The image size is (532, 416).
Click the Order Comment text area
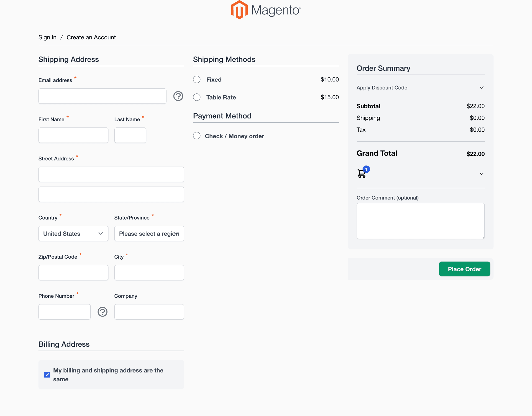click(x=420, y=221)
